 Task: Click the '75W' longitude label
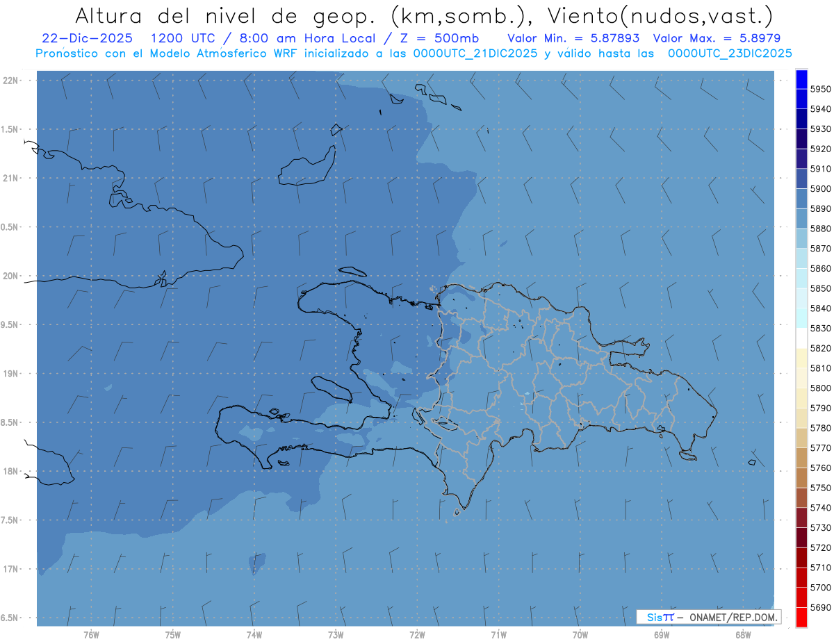172,635
